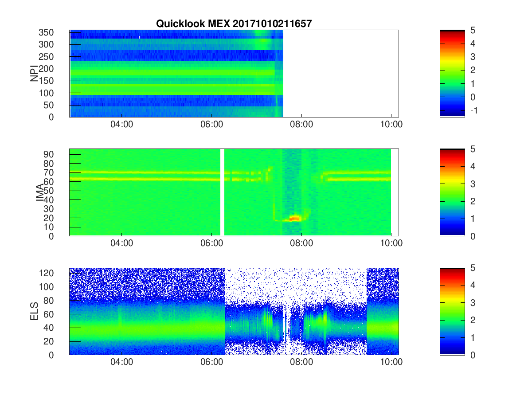Click the 08:00 tick label under ELS panel

[x=301, y=362]
